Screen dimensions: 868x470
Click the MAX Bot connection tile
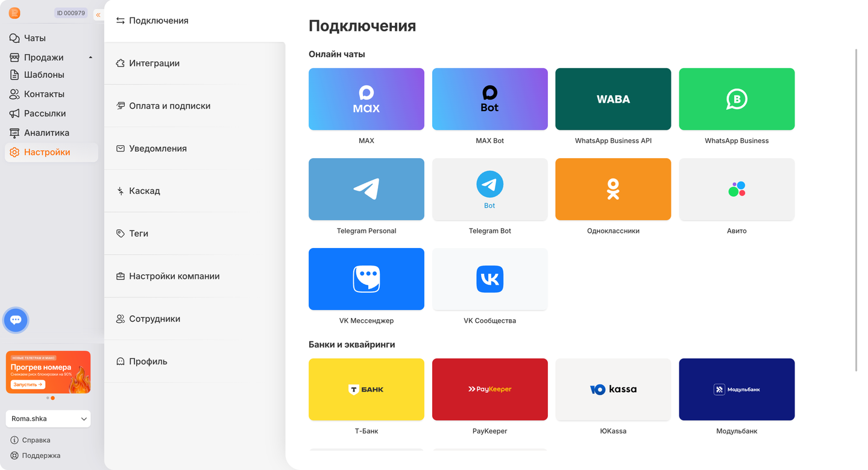pos(490,99)
